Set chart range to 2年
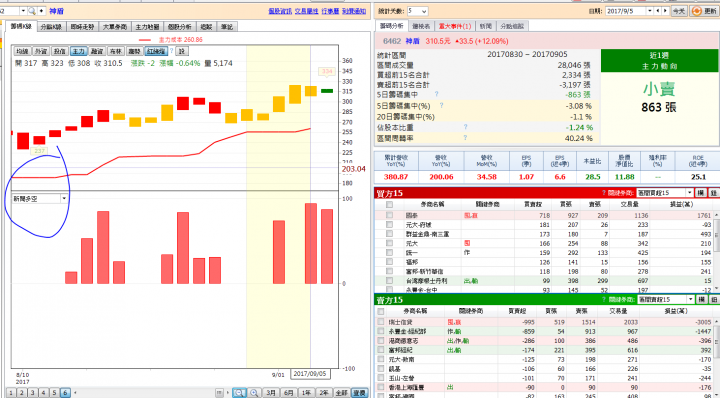Screen dimensions: 720x398 pos(324,393)
